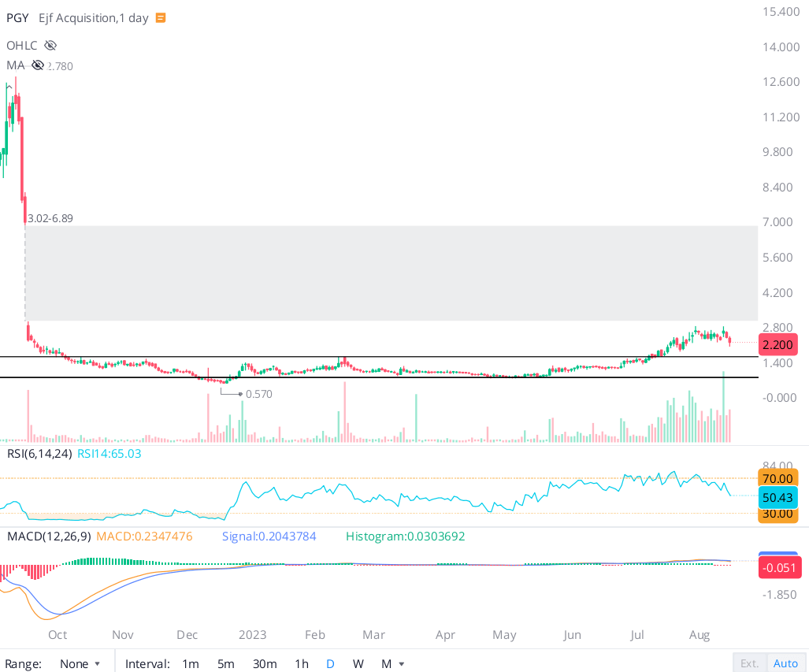Screen dimensions: 809x672
Task: Open the RSI(6,14,24) indicator settings
Action: pyautogui.click(x=38, y=453)
